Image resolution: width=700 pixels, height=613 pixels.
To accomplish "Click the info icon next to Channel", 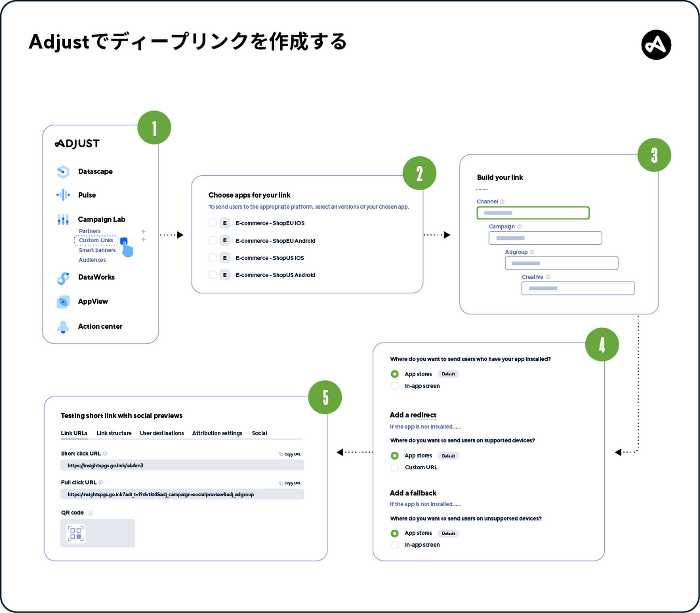I will tap(502, 202).
